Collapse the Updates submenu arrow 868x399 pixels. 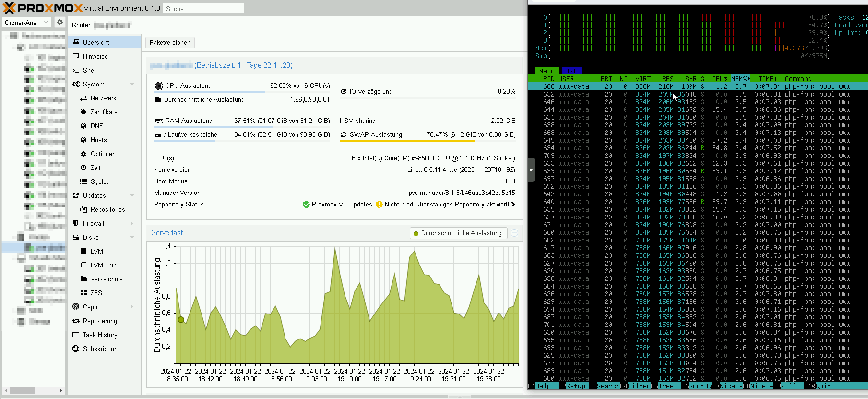(132, 196)
